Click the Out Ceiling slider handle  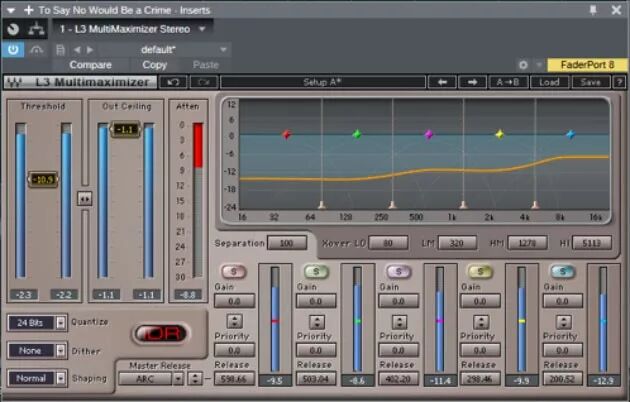click(125, 129)
